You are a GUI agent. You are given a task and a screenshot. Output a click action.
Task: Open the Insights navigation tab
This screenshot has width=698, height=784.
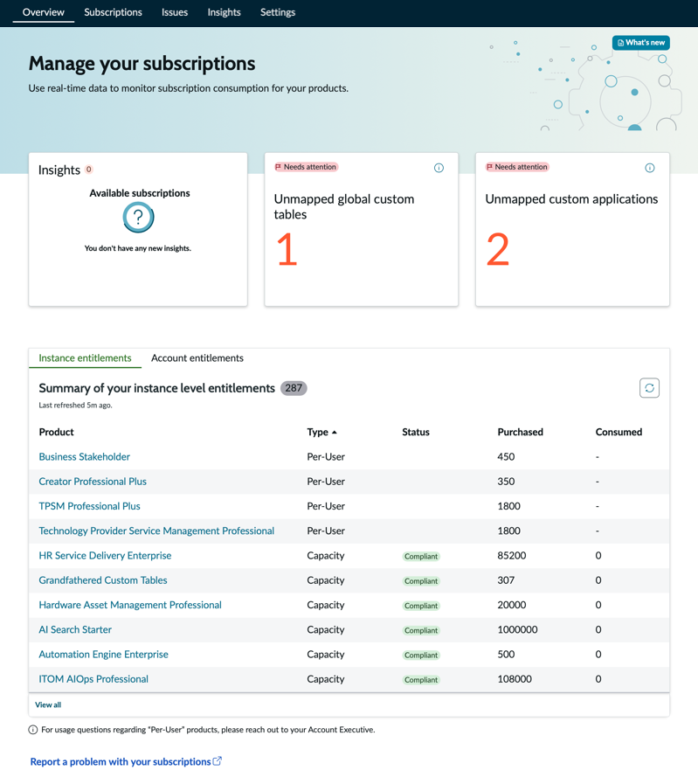click(x=224, y=12)
